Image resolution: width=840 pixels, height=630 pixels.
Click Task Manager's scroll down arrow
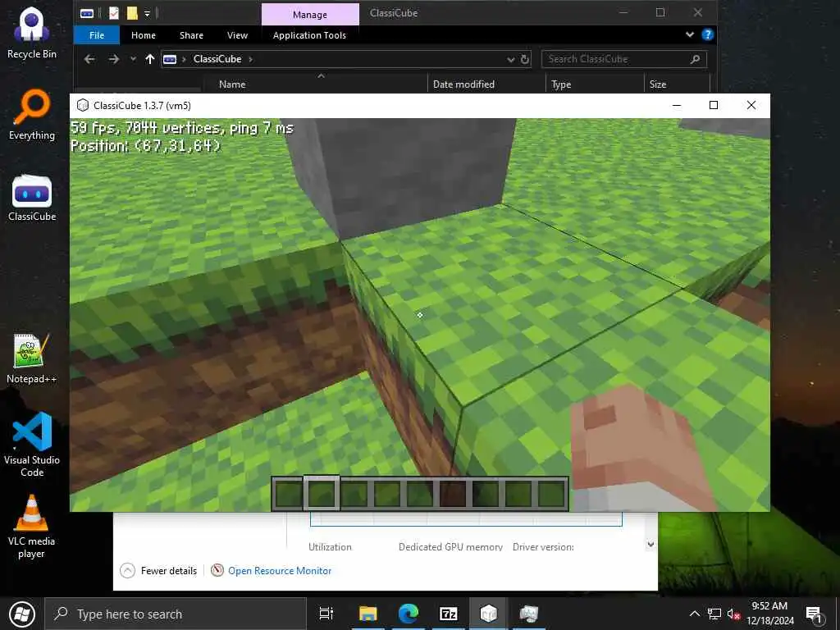pos(651,545)
